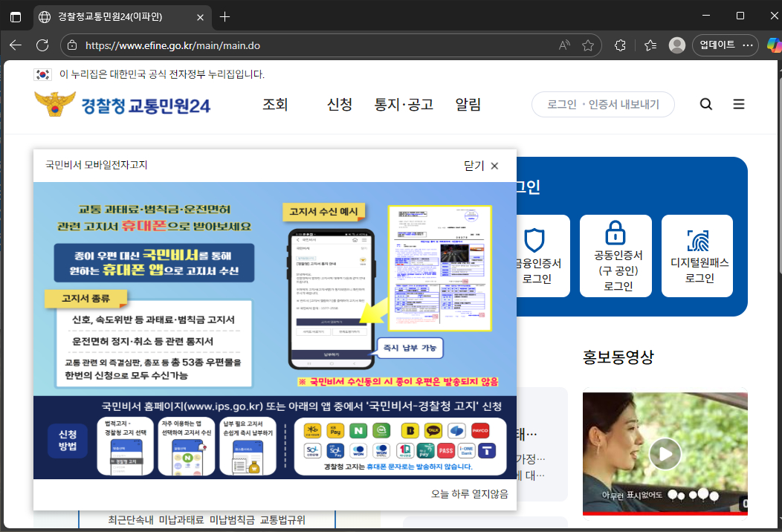This screenshot has height=532, width=782.
Task: Click the 즉시 납부 가능 bubble
Action: pos(410,348)
